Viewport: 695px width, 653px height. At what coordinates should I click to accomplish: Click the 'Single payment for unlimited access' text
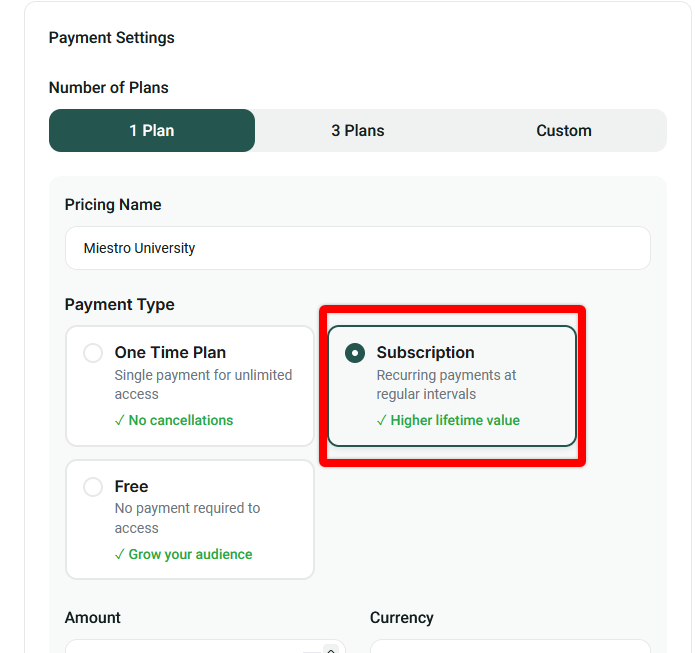203,384
